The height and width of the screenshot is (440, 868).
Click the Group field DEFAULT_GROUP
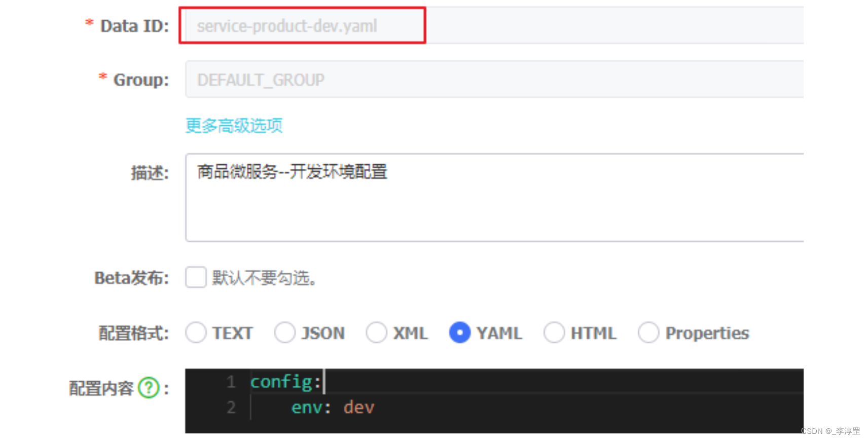(494, 79)
